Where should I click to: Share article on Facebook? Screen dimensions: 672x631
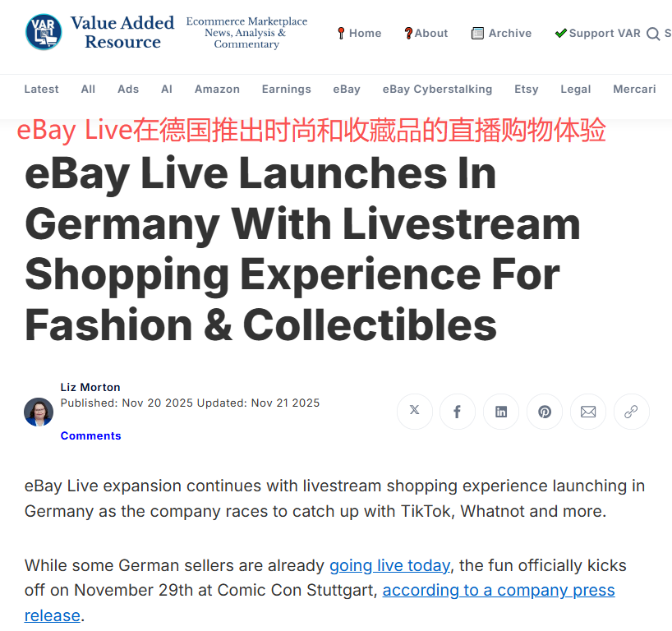tap(458, 412)
